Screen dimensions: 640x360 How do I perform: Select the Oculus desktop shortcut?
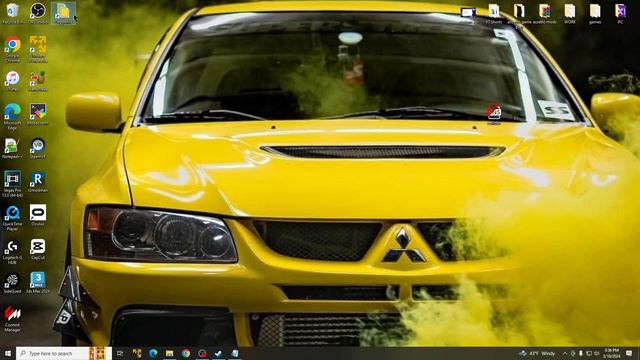[38, 216]
